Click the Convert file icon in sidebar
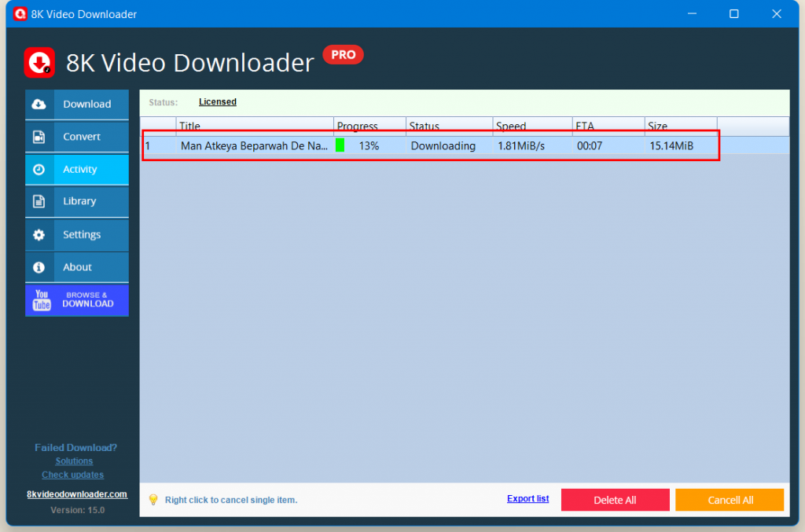805x532 pixels. tap(39, 137)
